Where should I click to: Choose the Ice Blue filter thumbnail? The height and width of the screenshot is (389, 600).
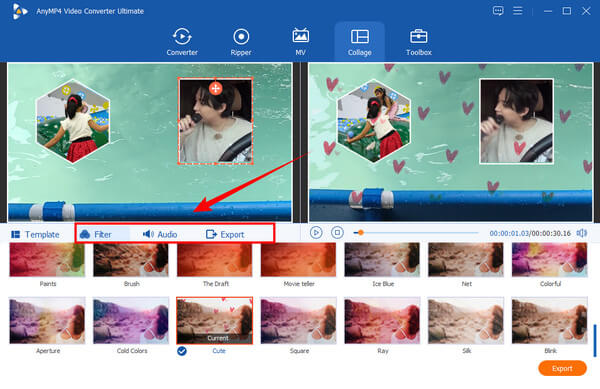pos(382,260)
